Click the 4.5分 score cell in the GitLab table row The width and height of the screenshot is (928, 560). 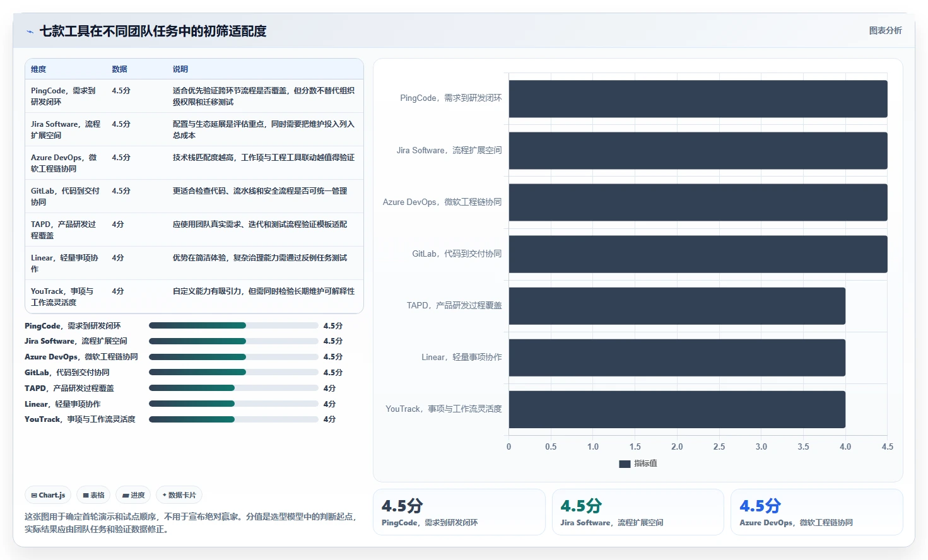click(121, 191)
